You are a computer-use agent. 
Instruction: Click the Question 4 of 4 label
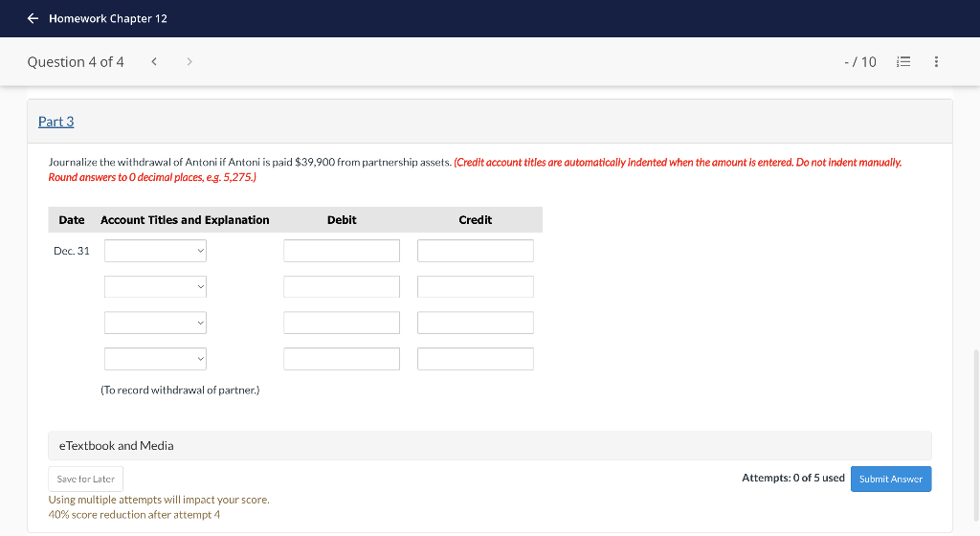click(x=76, y=62)
